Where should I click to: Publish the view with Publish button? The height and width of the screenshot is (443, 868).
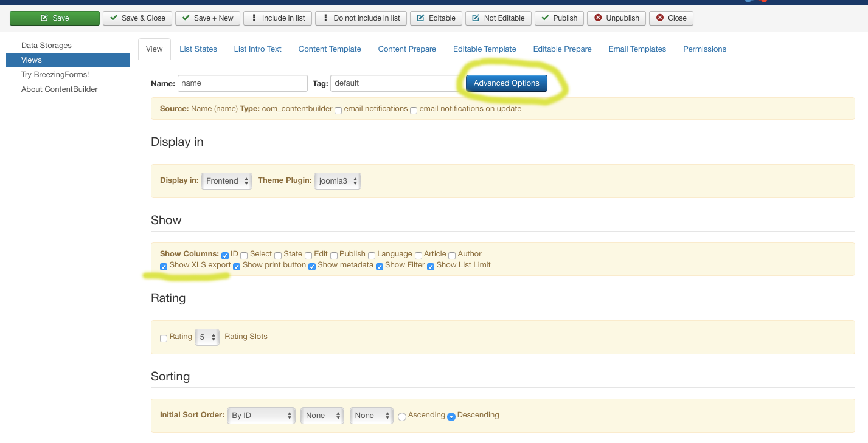(560, 18)
